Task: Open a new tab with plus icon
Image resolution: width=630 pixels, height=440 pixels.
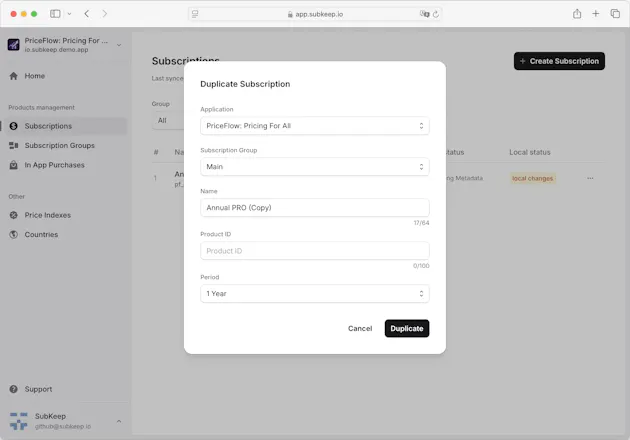Action: (595, 14)
